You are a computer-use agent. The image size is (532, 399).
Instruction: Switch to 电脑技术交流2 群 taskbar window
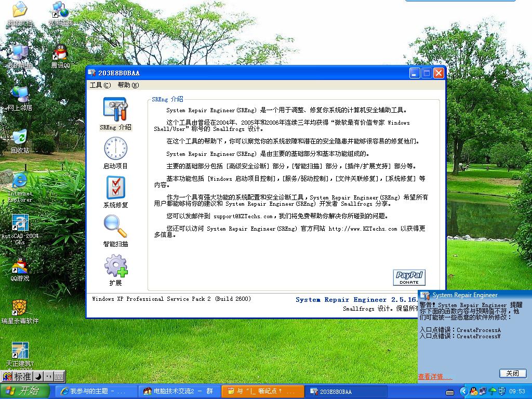click(x=179, y=391)
